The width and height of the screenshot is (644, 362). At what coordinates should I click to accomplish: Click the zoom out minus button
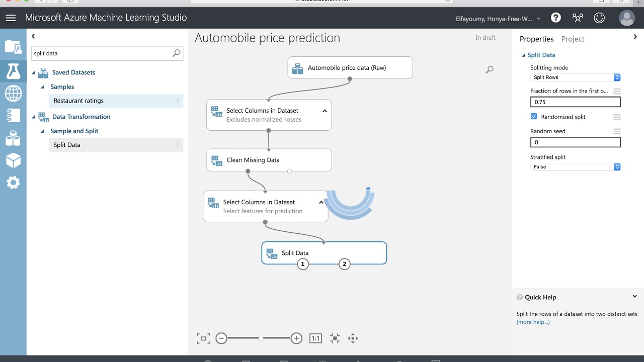click(x=221, y=338)
